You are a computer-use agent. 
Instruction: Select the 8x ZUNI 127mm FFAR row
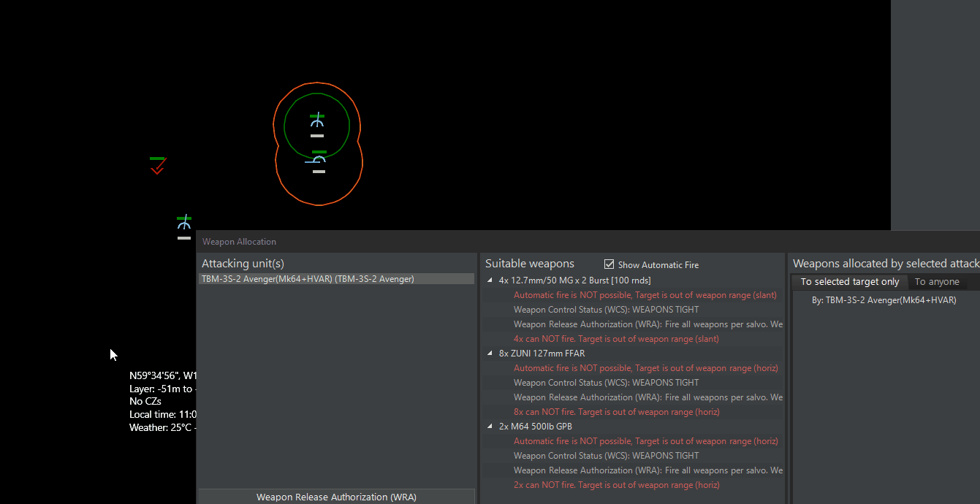542,354
